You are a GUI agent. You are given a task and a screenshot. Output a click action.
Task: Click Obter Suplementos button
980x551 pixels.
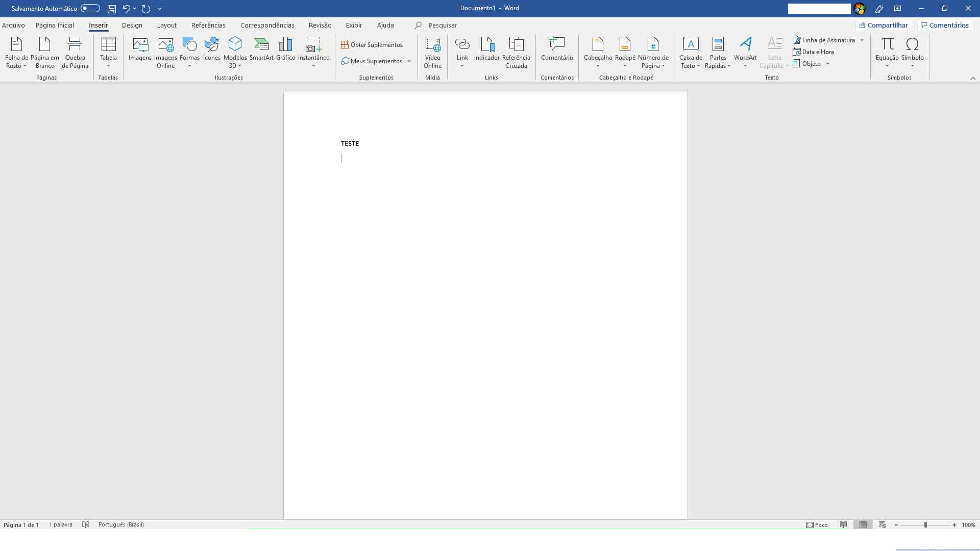(x=372, y=45)
